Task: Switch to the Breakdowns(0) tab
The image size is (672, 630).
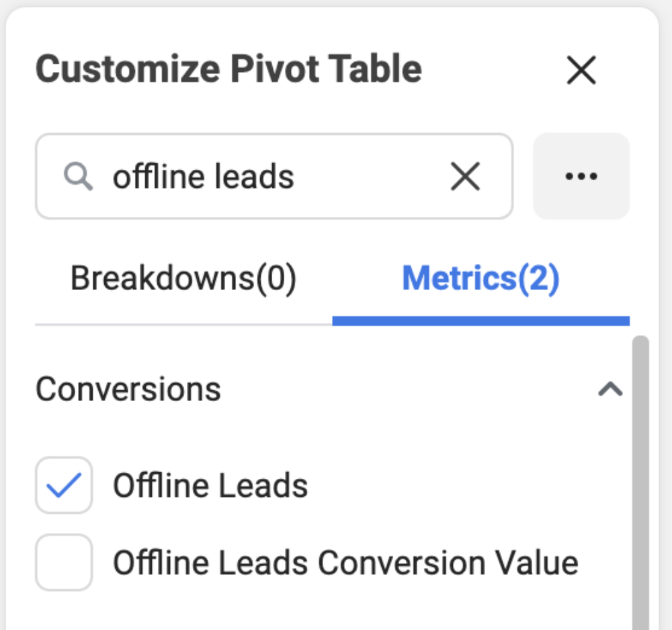Action: click(x=183, y=278)
